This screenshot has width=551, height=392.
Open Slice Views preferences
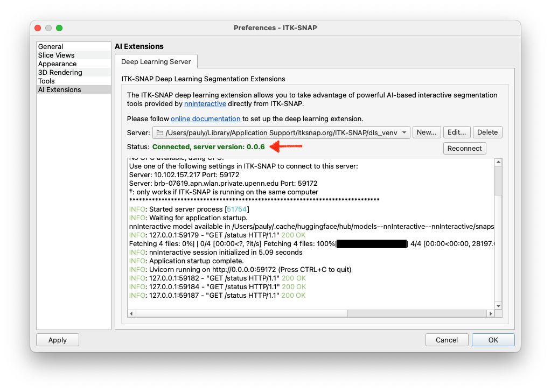pyautogui.click(x=73, y=55)
